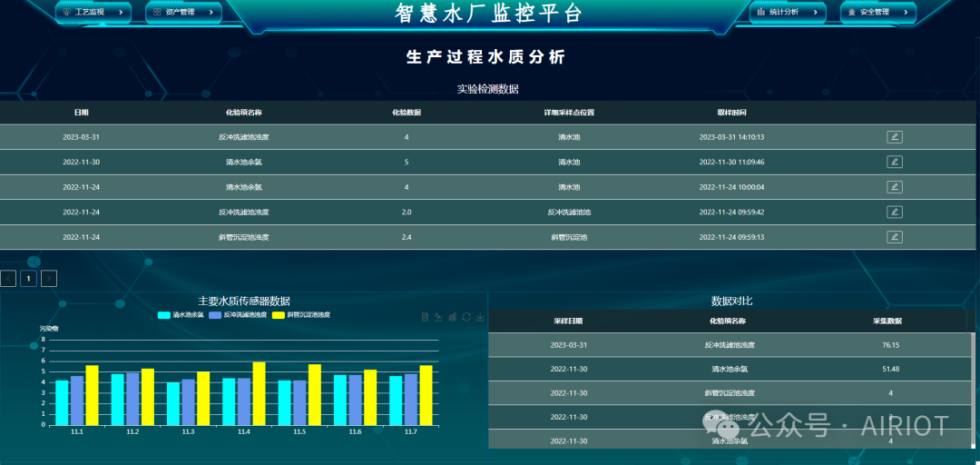
Task: Go to next page of results
Action: pyautogui.click(x=49, y=279)
